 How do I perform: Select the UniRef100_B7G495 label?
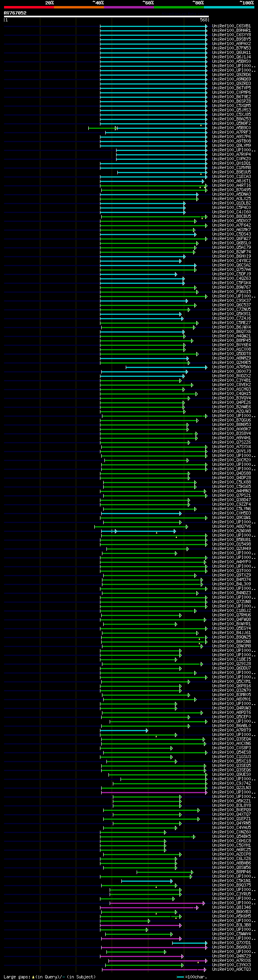[x=231, y=190]
